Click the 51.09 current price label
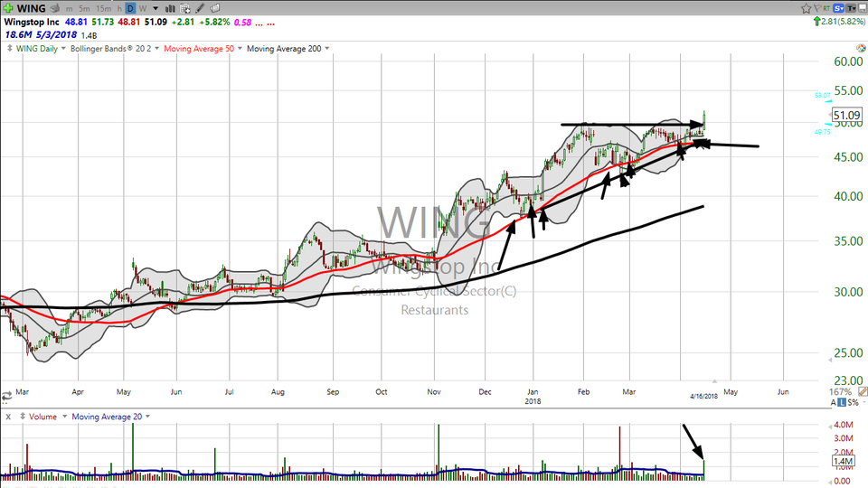The width and height of the screenshot is (868, 488). (847, 115)
